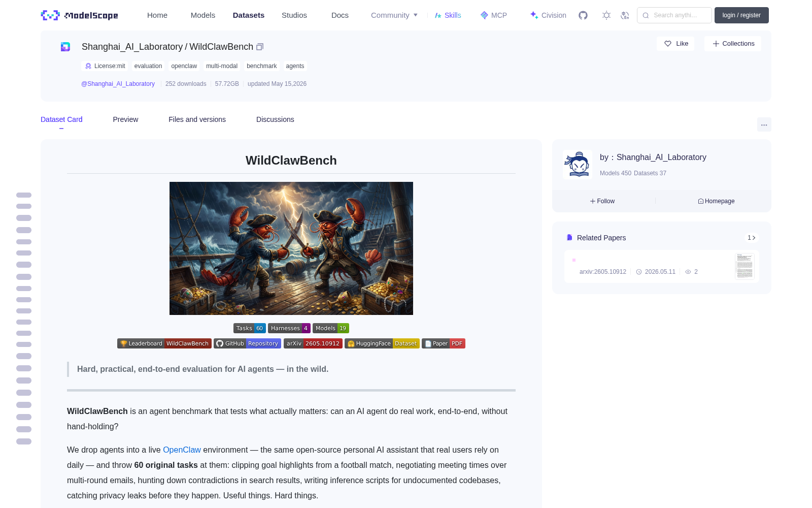Follow Shanghai_AI_Laboratory

(x=602, y=201)
